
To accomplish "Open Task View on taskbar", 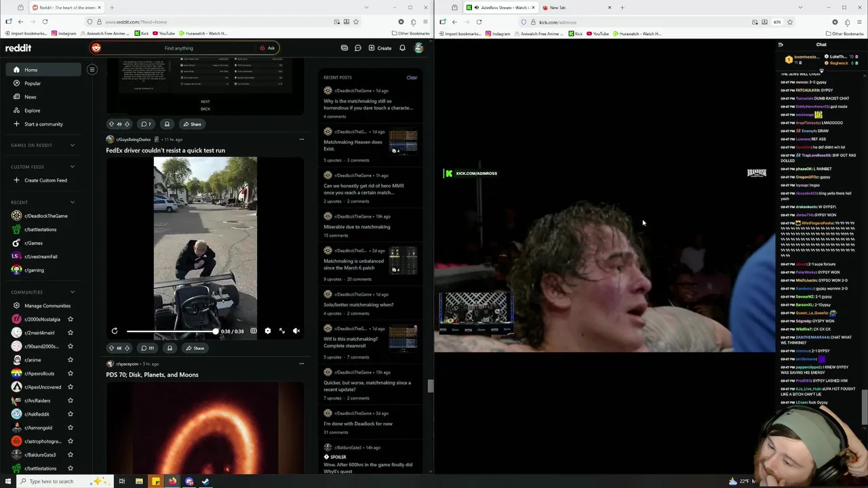I will click(122, 481).
